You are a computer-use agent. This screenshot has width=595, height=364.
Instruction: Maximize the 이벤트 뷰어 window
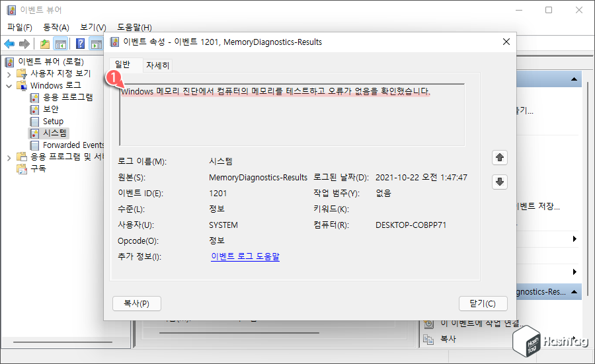pyautogui.click(x=549, y=10)
